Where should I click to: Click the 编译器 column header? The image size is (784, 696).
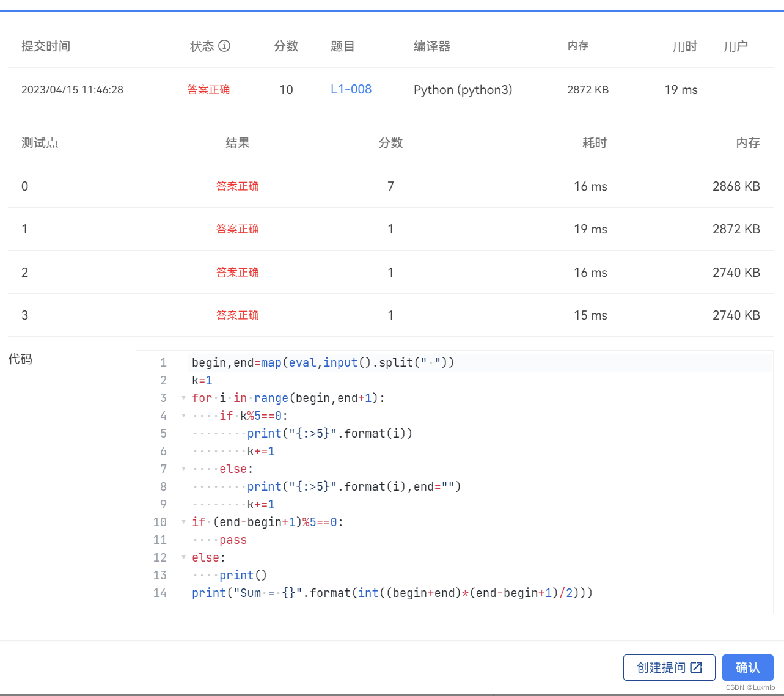point(431,46)
